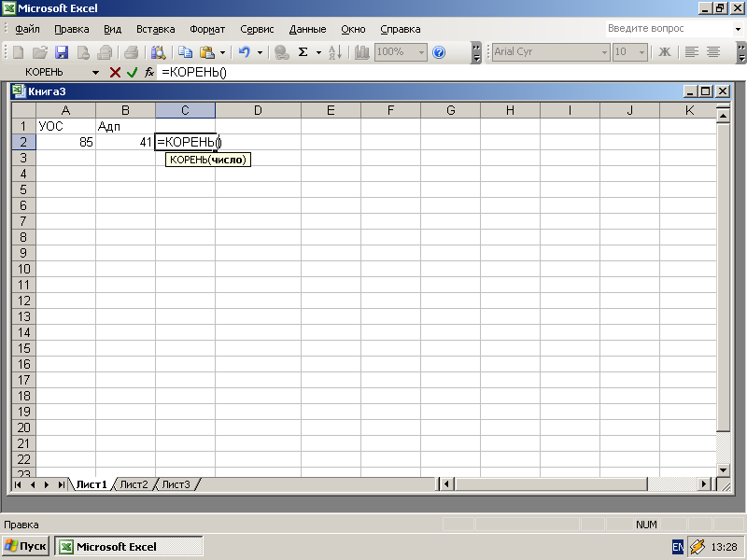Center-align text in toolbar
747x560 pixels.
pos(713,52)
